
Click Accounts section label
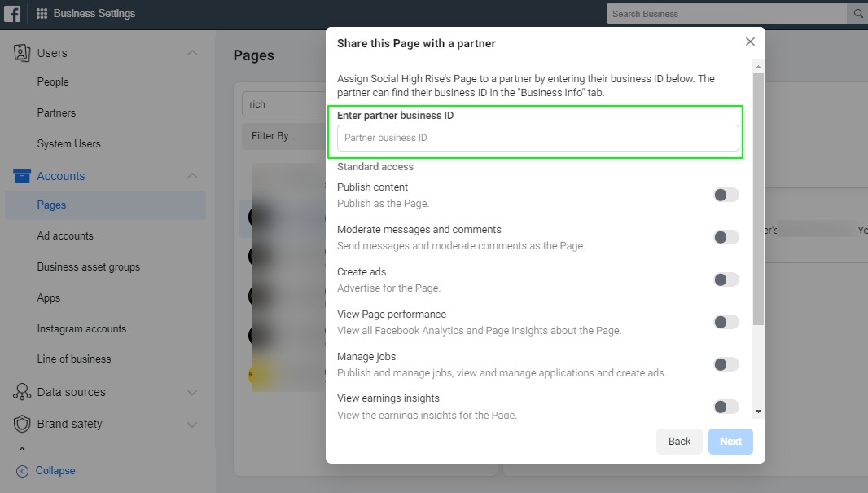pos(61,176)
